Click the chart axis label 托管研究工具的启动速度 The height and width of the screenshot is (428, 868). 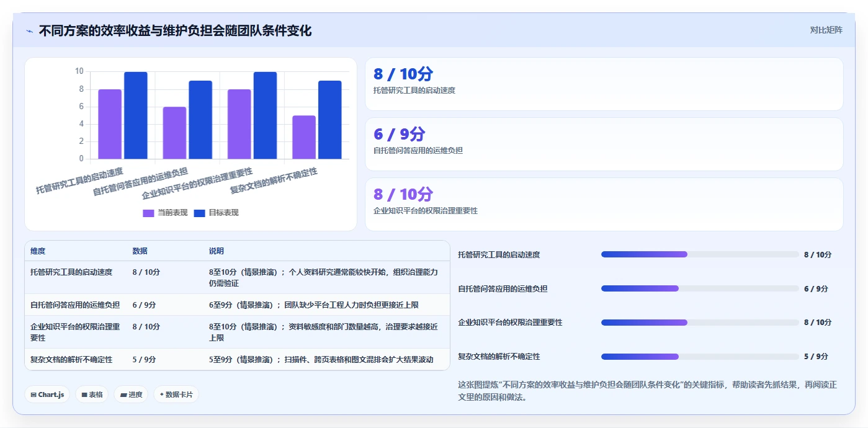(79, 181)
